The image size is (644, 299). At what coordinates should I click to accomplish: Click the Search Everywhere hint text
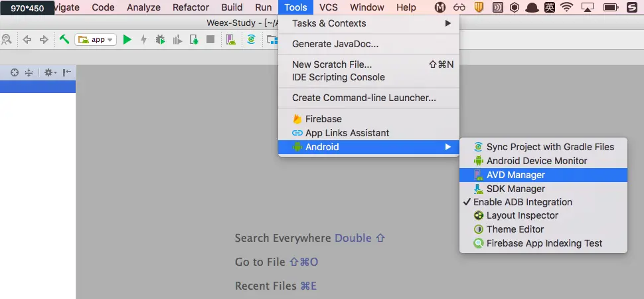point(309,238)
